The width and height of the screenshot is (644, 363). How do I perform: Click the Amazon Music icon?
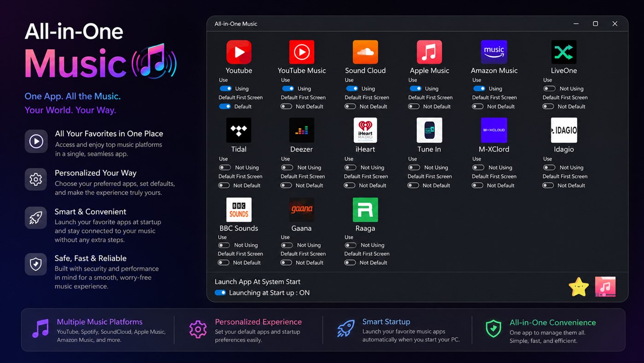click(x=494, y=52)
